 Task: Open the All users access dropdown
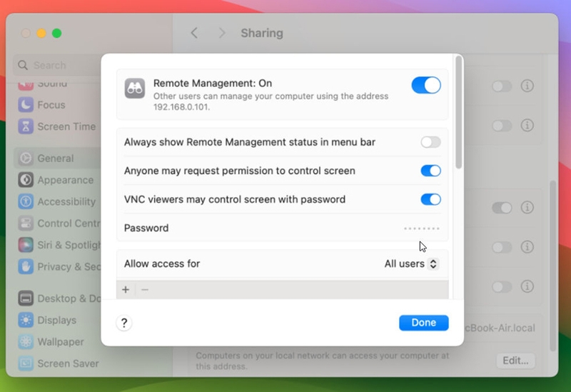(412, 263)
